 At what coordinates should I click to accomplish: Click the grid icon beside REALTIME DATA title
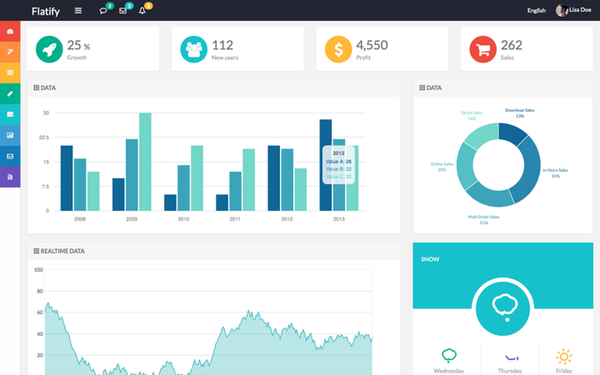[x=36, y=251]
